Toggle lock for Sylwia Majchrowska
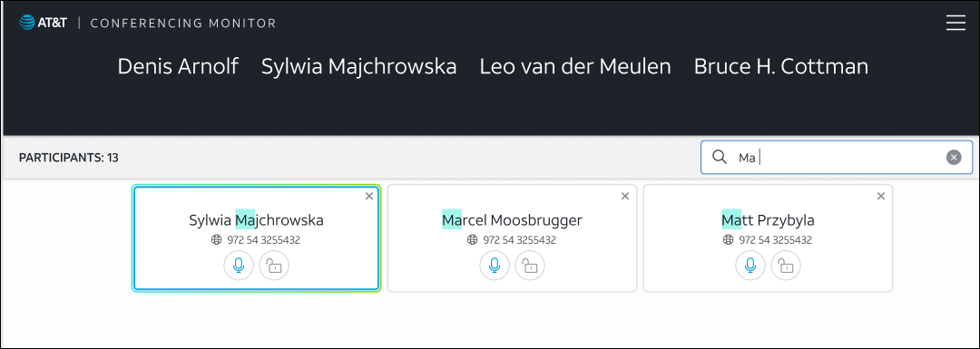Screen dimensions: 980x349 pos(274,266)
